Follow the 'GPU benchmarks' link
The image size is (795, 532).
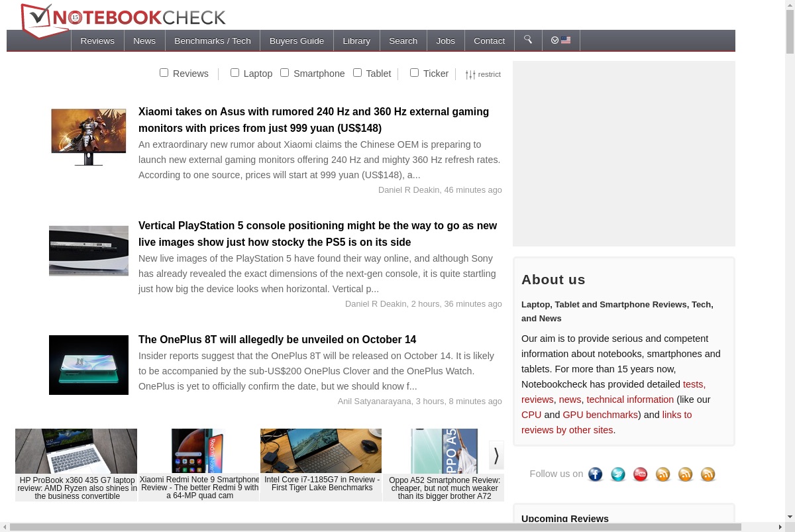(600, 415)
